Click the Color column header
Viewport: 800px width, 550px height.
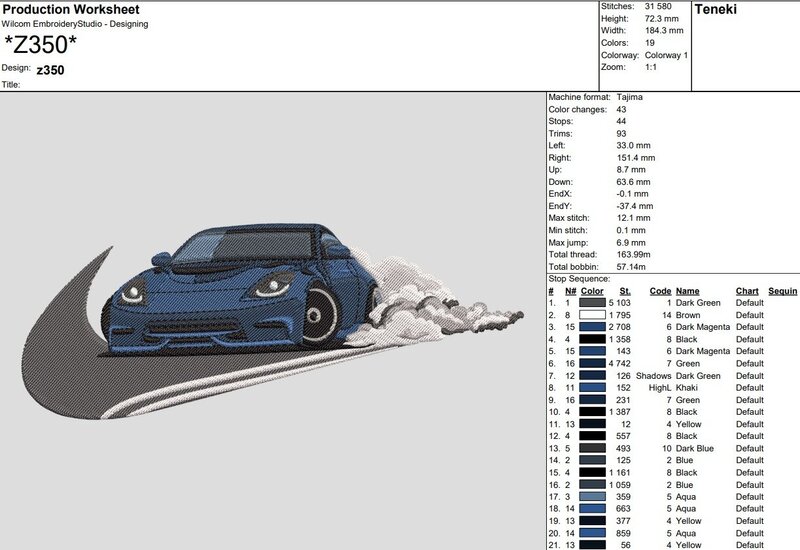592,290
